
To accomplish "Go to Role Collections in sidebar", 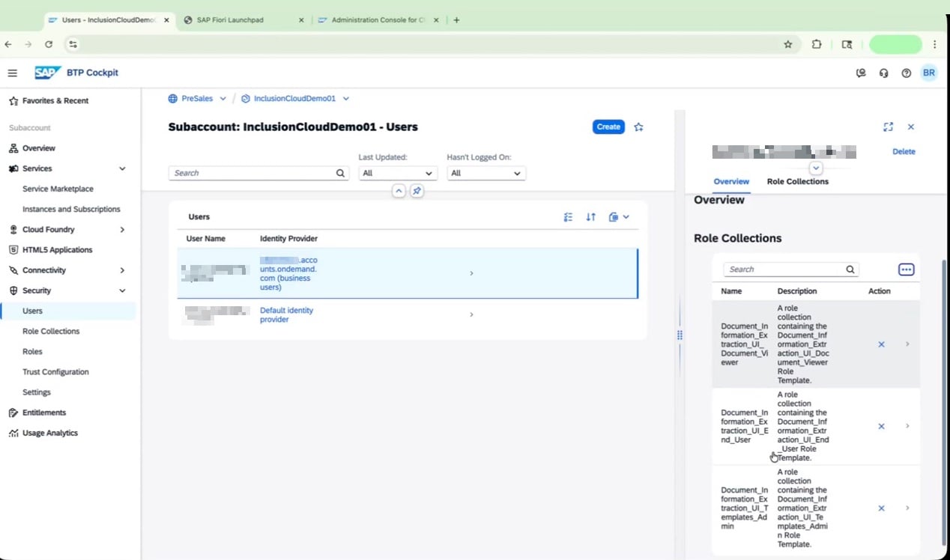I will (51, 332).
